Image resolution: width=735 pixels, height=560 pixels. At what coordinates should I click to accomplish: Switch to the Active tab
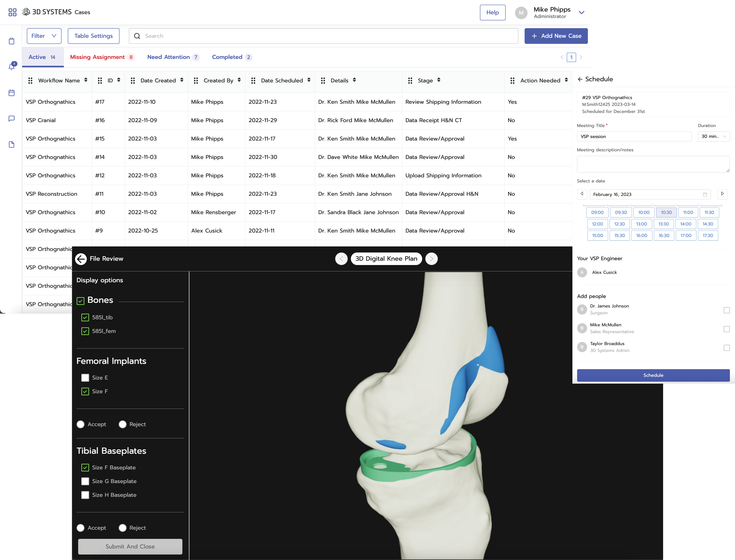point(43,57)
